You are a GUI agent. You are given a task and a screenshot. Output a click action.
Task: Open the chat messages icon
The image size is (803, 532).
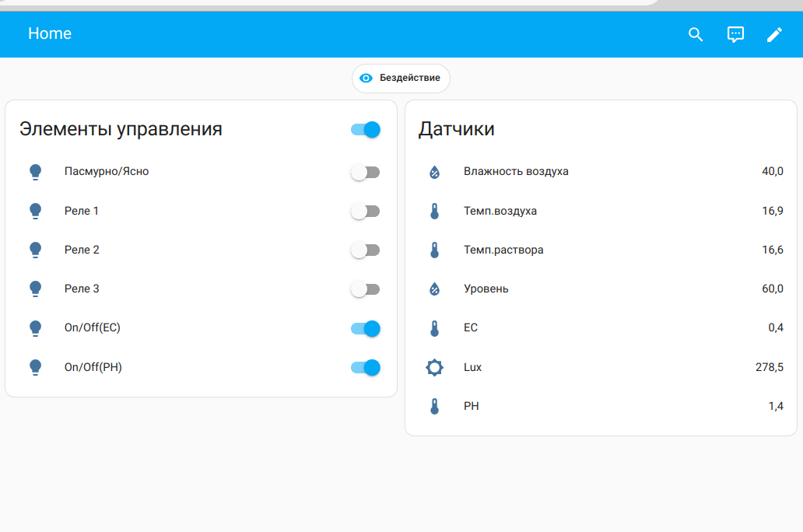tap(735, 34)
